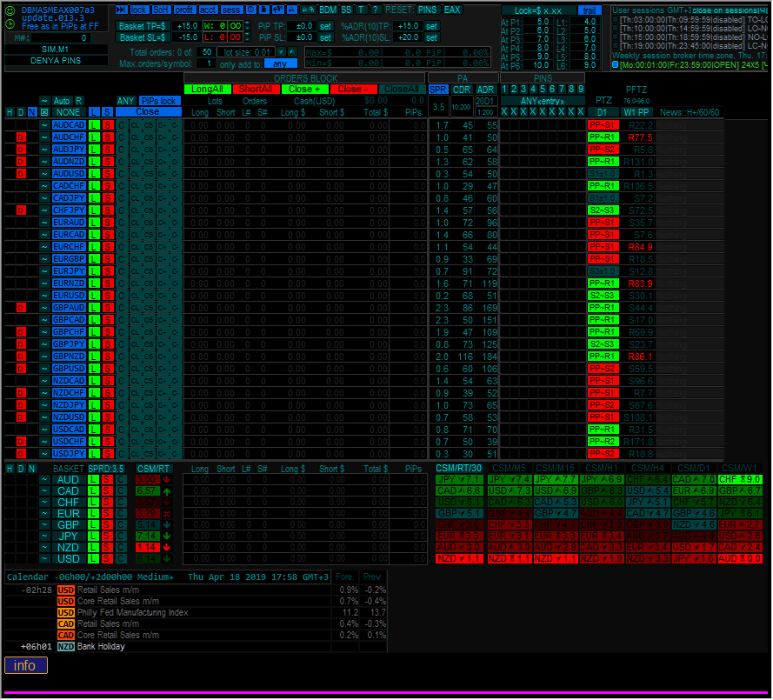Click the green L on EURUSD row
This screenshot has width=773, height=700.
click(x=94, y=296)
